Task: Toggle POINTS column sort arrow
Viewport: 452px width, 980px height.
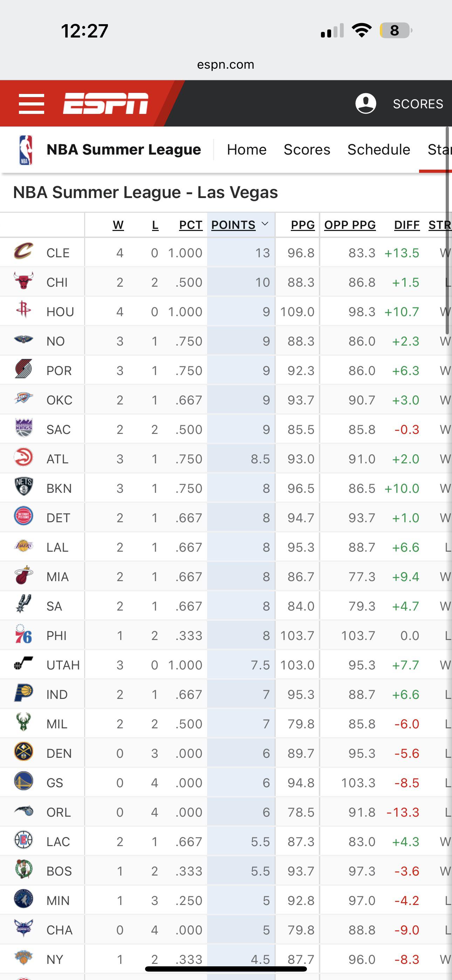Action: (x=265, y=224)
